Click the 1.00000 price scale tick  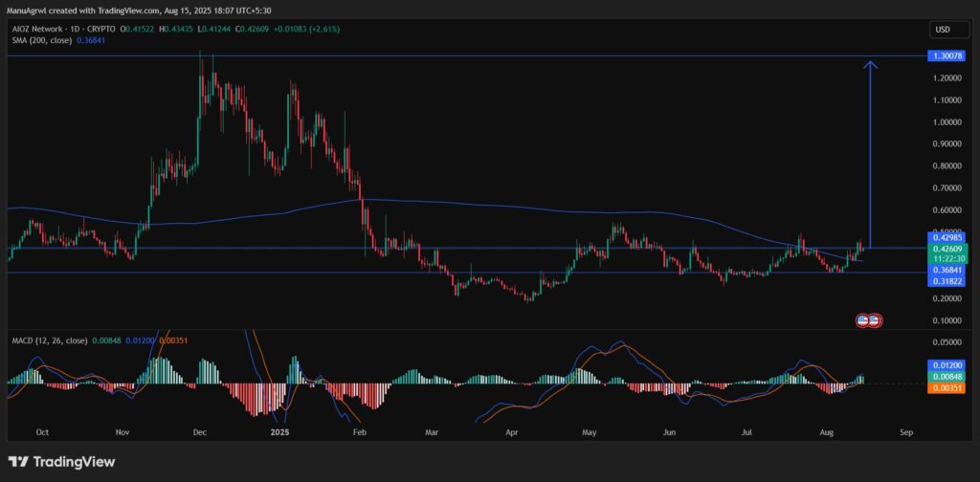pyautogui.click(x=947, y=121)
